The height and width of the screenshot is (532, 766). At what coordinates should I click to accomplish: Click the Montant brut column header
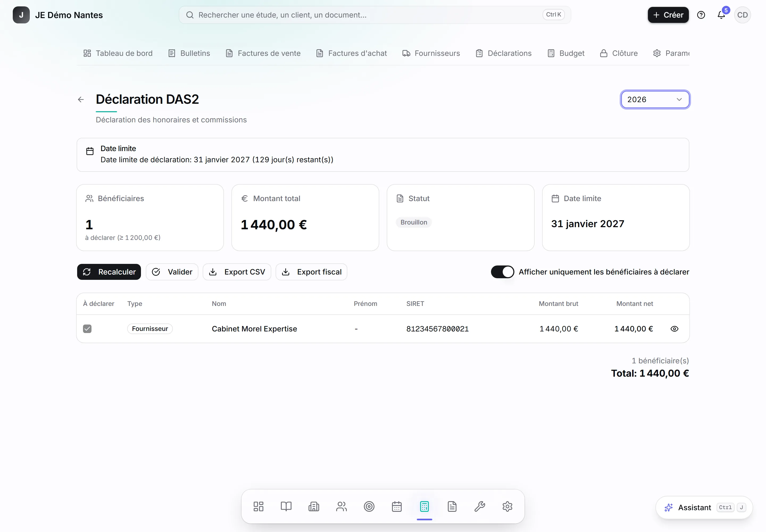(558, 304)
